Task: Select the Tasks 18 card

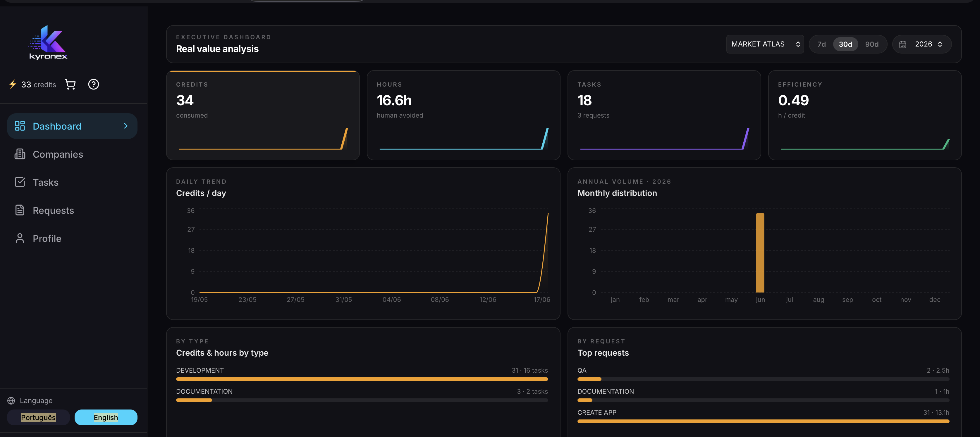Action: point(664,115)
